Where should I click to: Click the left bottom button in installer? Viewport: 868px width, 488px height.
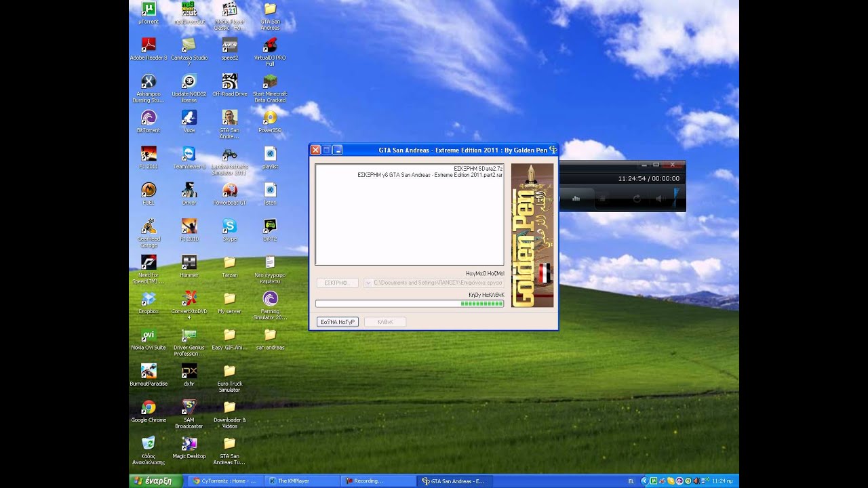click(337, 322)
